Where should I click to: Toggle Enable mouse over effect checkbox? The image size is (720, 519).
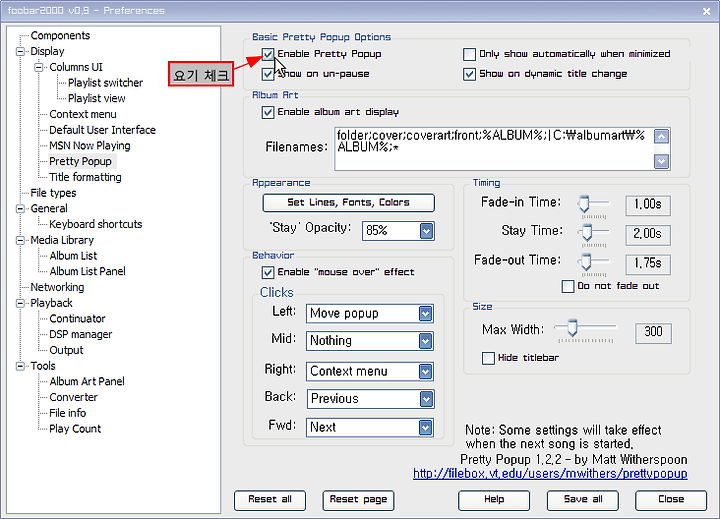click(x=268, y=272)
